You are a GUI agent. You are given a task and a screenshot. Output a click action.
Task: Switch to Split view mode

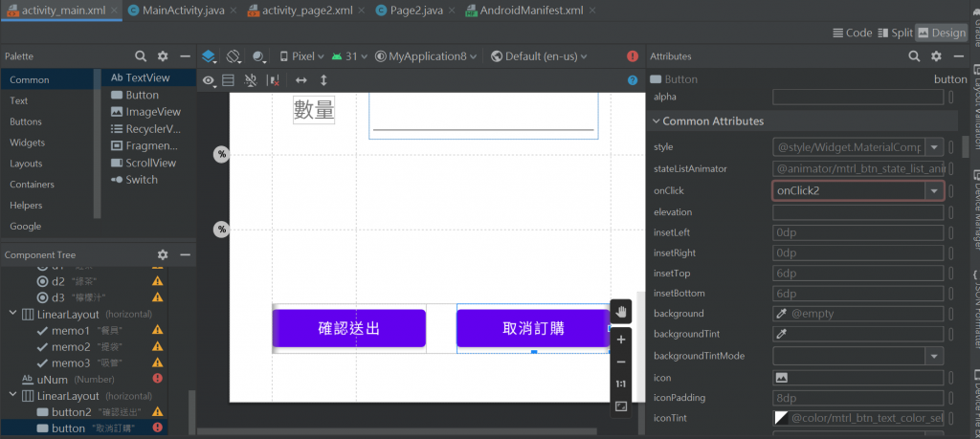[x=895, y=33]
